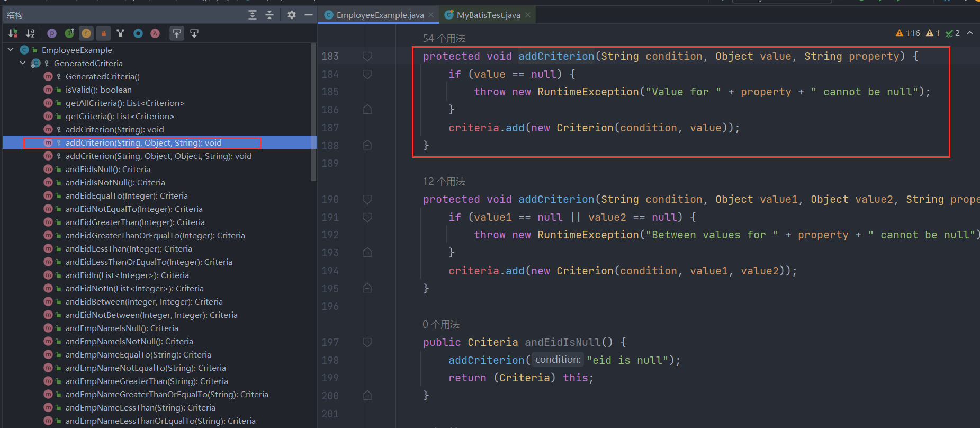Image resolution: width=980 pixels, height=428 pixels.
Task: Click method icon of andEidIn(List<Integer>)
Action: point(48,275)
